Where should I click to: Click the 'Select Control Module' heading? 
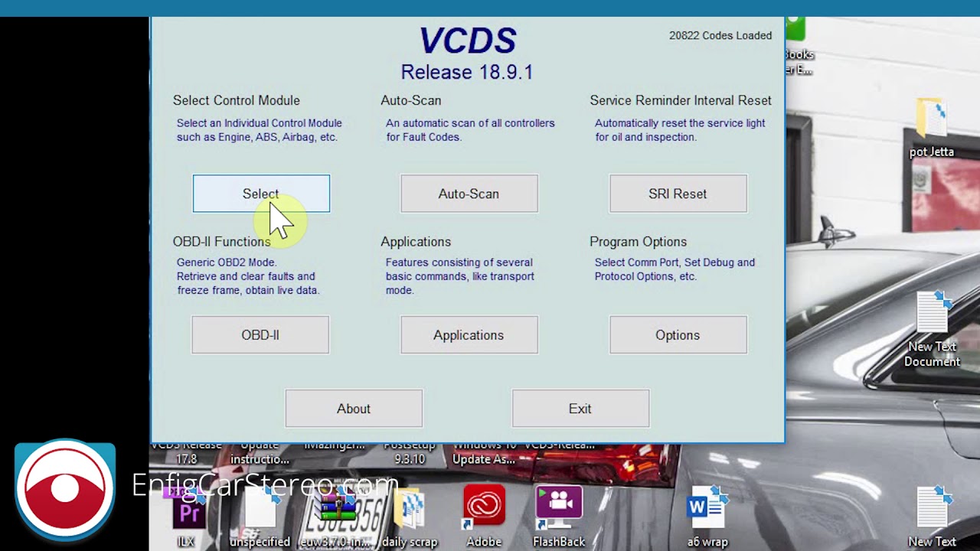coord(237,100)
